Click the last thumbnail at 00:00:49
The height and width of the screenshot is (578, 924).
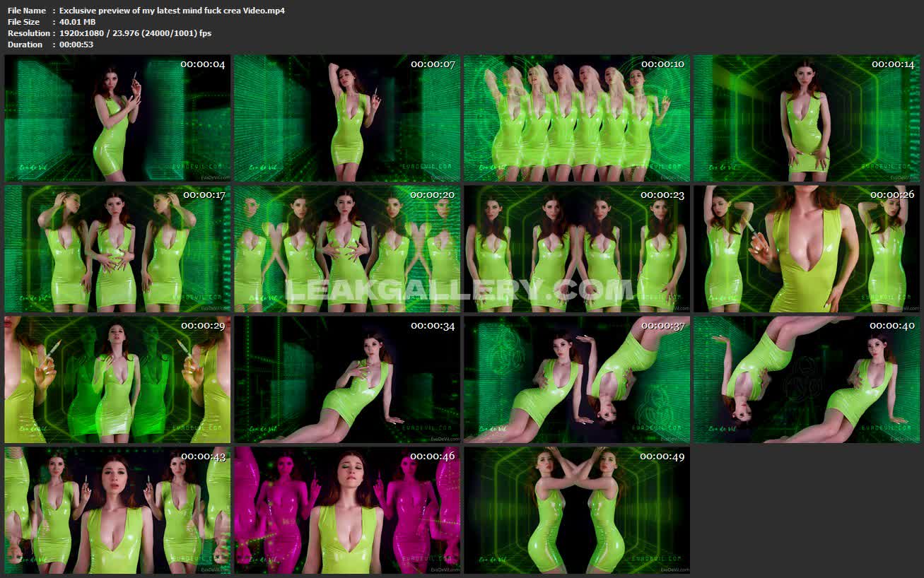pyautogui.click(x=577, y=510)
